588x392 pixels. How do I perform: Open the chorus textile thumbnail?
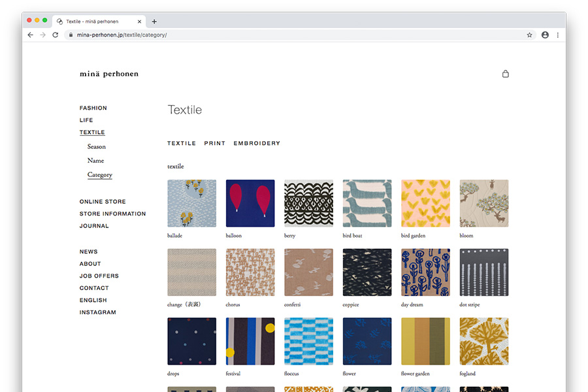[250, 272]
